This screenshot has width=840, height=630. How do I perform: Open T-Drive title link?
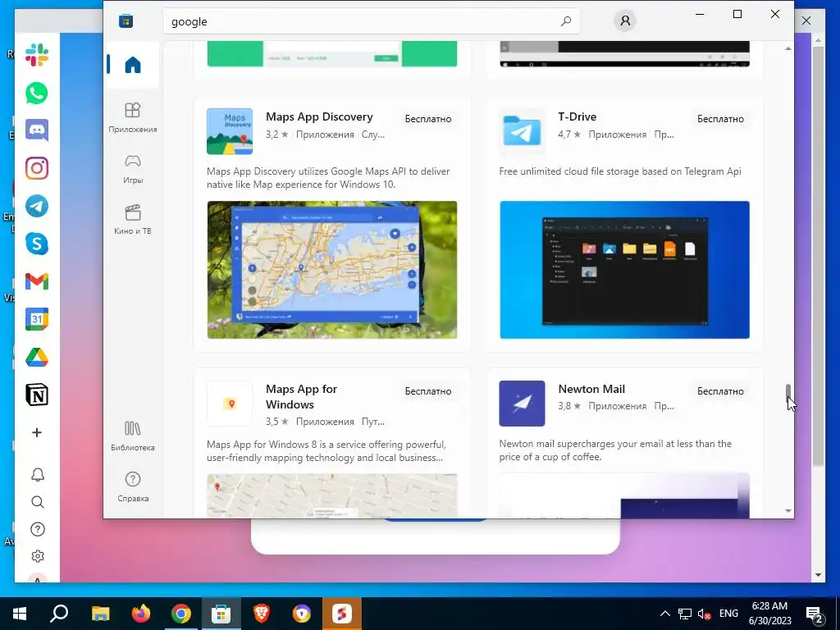pos(577,116)
